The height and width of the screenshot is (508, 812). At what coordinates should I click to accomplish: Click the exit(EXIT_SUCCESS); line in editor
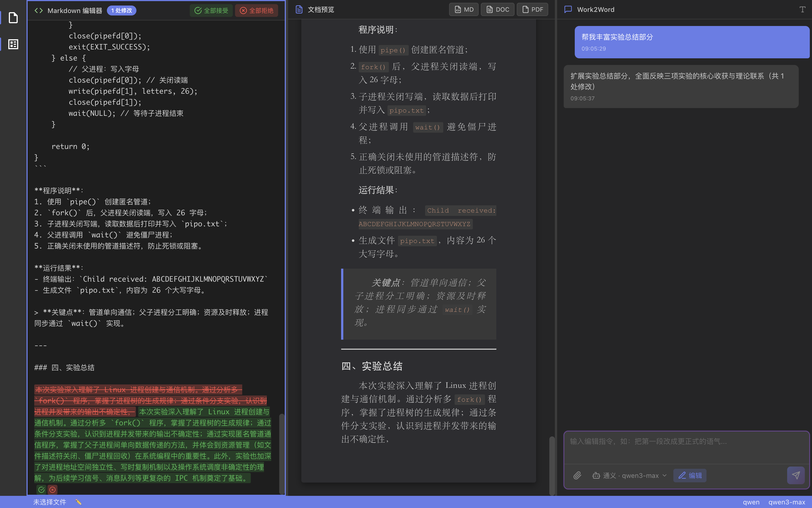(109, 47)
